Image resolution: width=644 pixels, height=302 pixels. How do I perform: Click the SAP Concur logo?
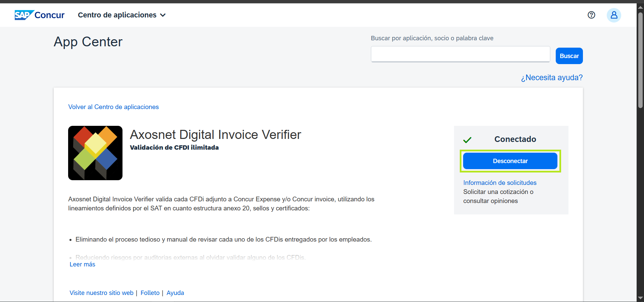[39, 15]
